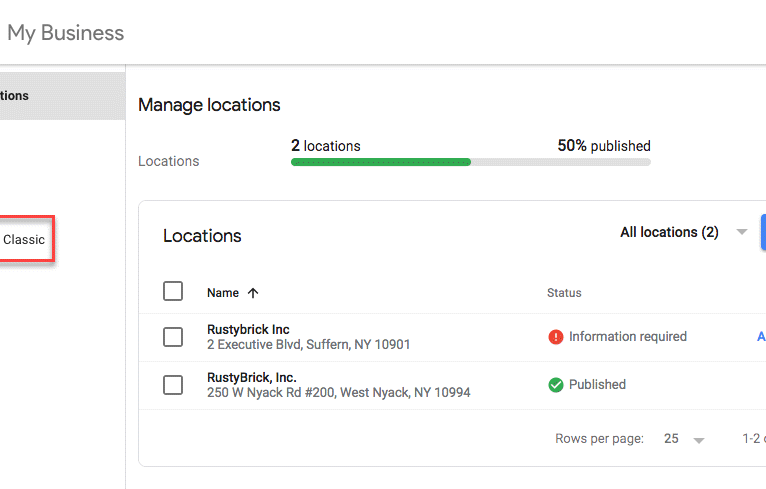Click the blue action link in Rustybrick Inc row
Viewport: 766px width, 489px height.
(761, 337)
